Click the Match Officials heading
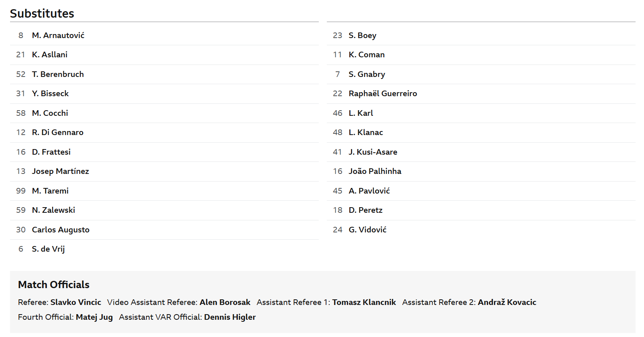Viewport: 644px width, 337px height. (x=54, y=285)
